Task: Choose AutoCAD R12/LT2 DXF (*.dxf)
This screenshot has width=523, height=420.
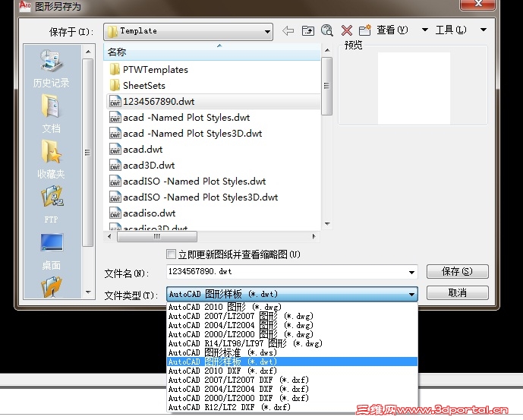Action: coord(291,407)
